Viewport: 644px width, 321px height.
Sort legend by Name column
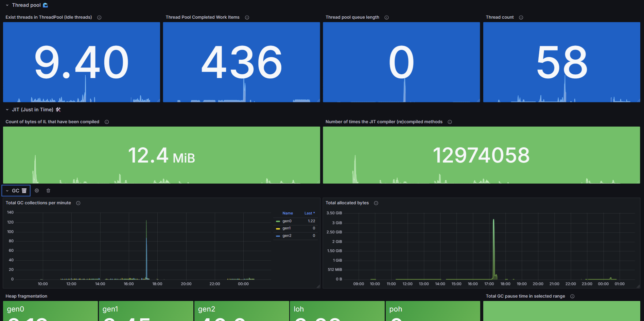pyautogui.click(x=288, y=213)
